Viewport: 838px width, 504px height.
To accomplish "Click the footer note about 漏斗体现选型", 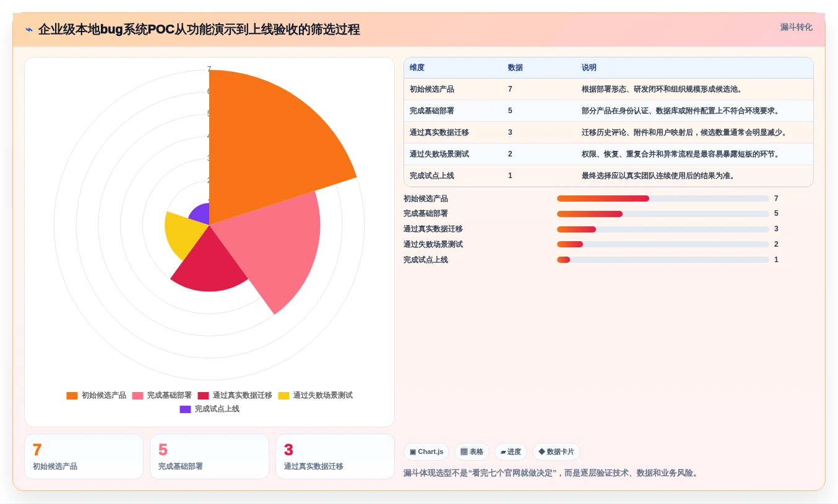I will [x=552, y=473].
